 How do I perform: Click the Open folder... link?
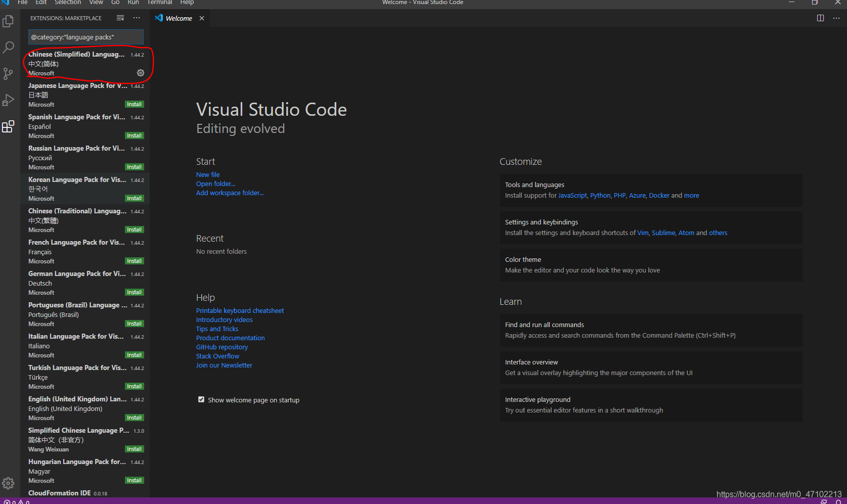coord(215,184)
